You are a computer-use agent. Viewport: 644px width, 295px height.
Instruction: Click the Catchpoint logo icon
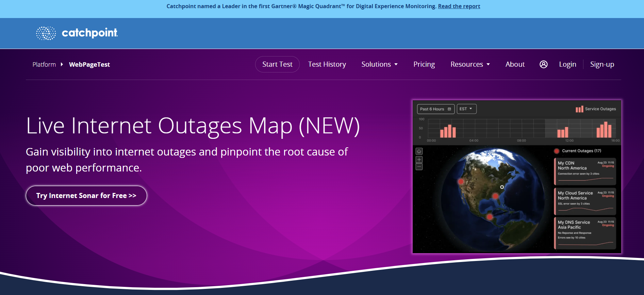[46, 33]
